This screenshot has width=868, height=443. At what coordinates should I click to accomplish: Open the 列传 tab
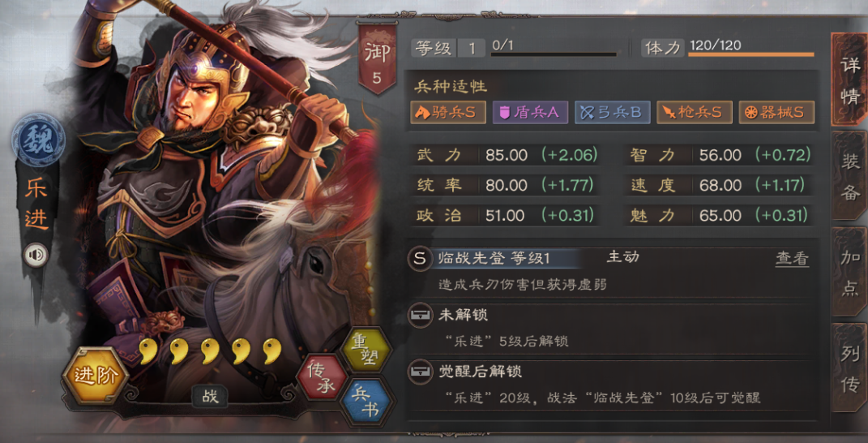849,368
